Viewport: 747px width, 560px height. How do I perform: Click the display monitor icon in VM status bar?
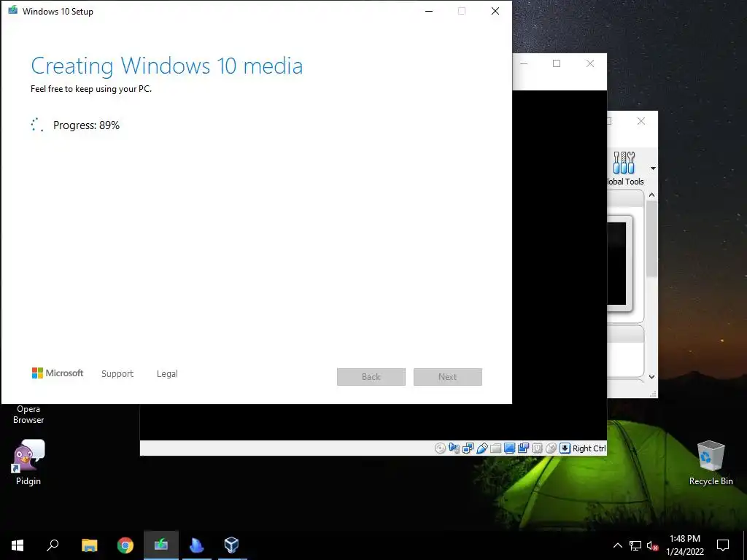click(x=509, y=448)
